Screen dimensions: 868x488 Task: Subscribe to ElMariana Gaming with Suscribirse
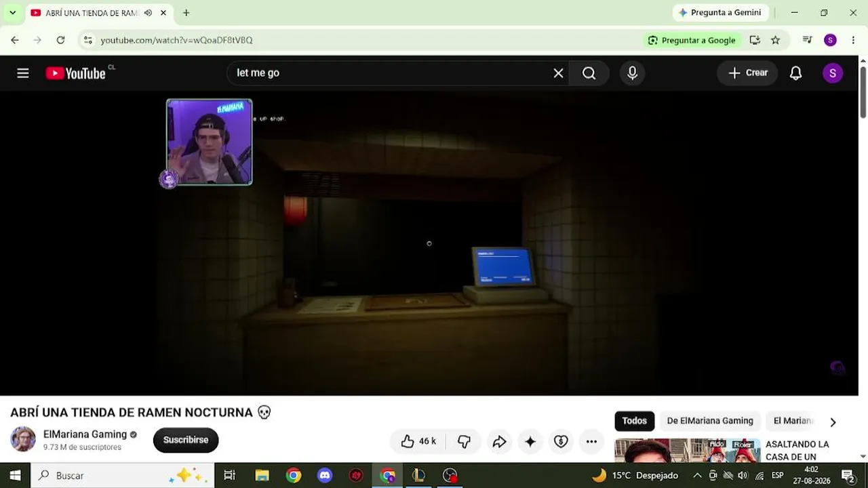click(186, 440)
